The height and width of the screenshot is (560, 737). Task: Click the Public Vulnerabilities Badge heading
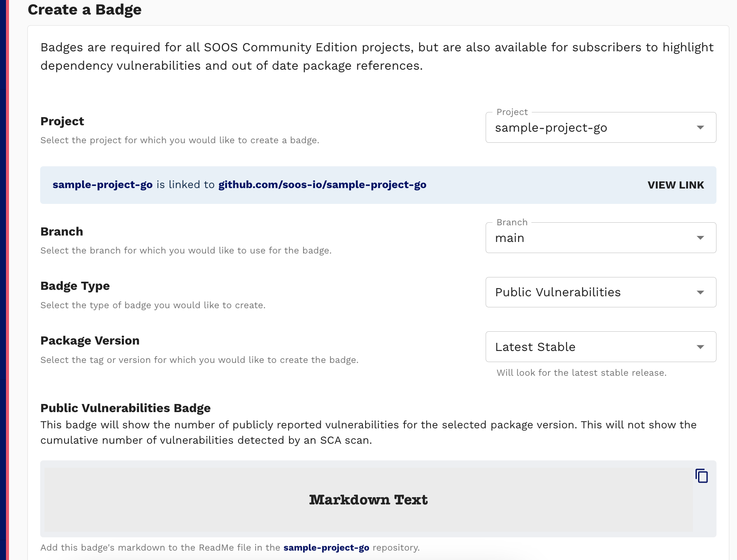click(x=126, y=408)
